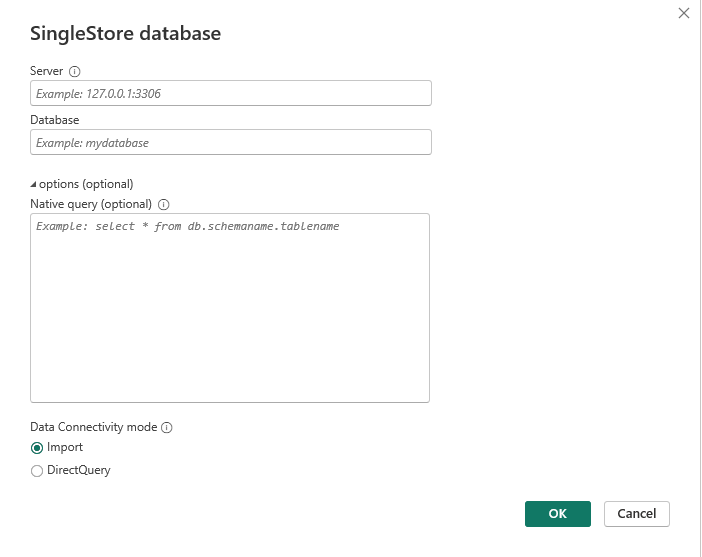Focus the Server input field
The image size is (702, 557).
[x=231, y=93]
